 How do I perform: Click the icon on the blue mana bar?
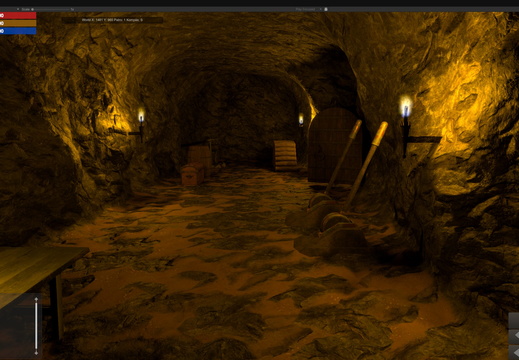pos(2,31)
